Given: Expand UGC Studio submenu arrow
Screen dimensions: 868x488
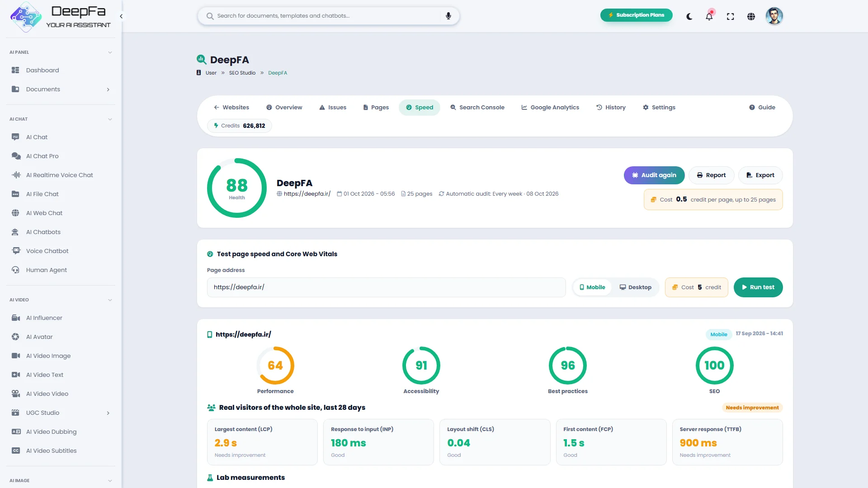Looking at the screenshot, I should pos(108,413).
